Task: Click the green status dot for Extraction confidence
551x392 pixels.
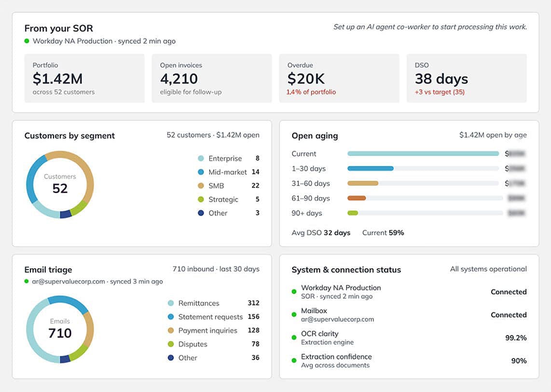Action: point(294,360)
